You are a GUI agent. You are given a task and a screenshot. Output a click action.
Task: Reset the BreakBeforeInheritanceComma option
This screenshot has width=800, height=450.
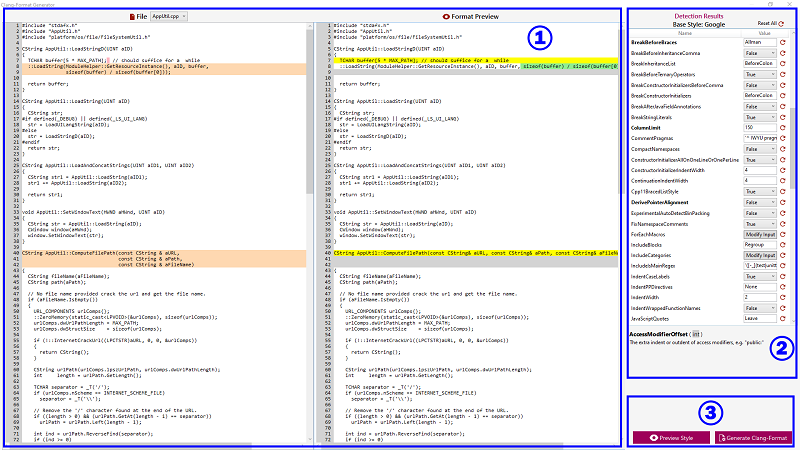tap(782, 53)
